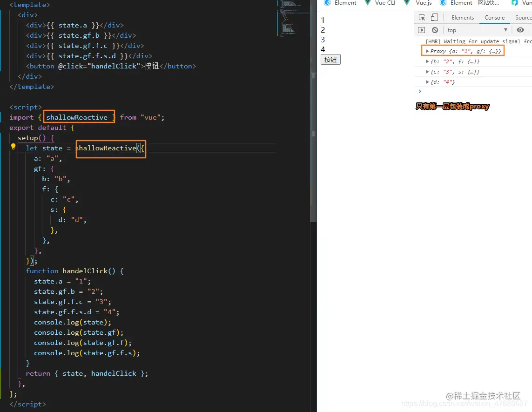Click the page text "4"
Viewport: 532px width, 412px height.
click(x=323, y=49)
